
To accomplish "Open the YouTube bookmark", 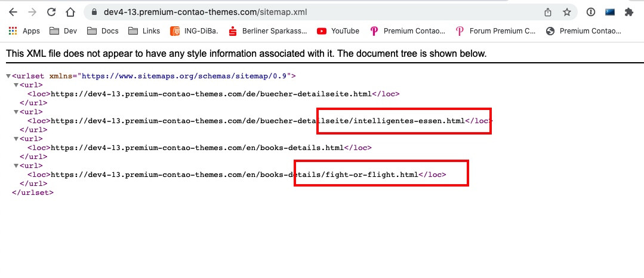I will (x=338, y=31).
